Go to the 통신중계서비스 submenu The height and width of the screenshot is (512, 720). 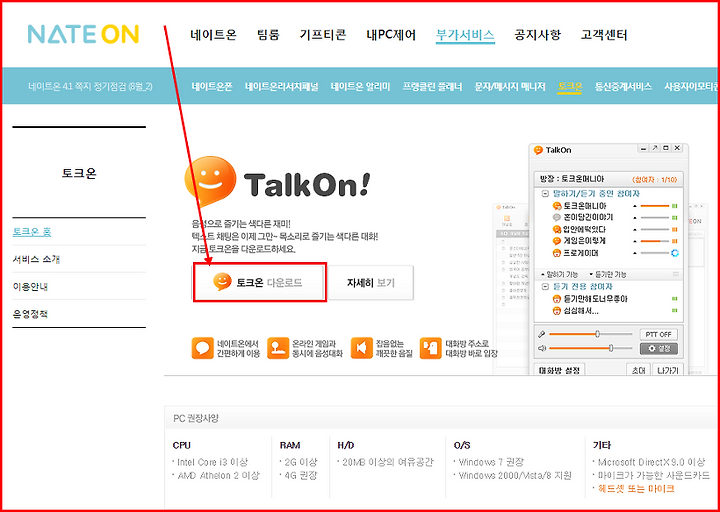tap(623, 86)
